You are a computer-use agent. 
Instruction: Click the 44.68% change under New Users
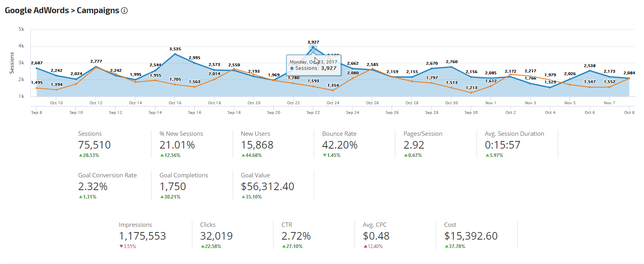click(252, 155)
